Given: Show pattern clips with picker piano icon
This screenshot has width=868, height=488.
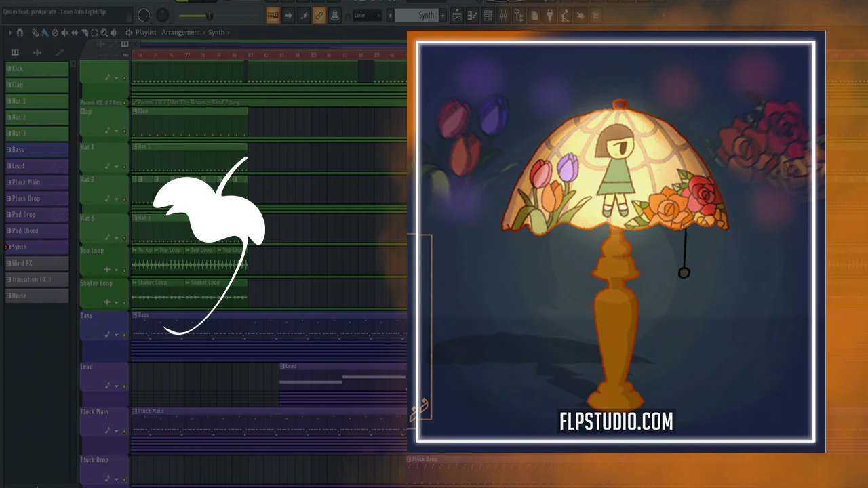Looking at the screenshot, I should (15, 52).
